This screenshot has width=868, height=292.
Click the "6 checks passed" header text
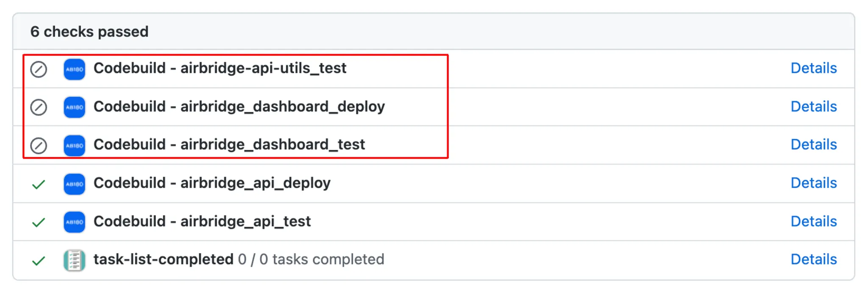[x=89, y=32]
